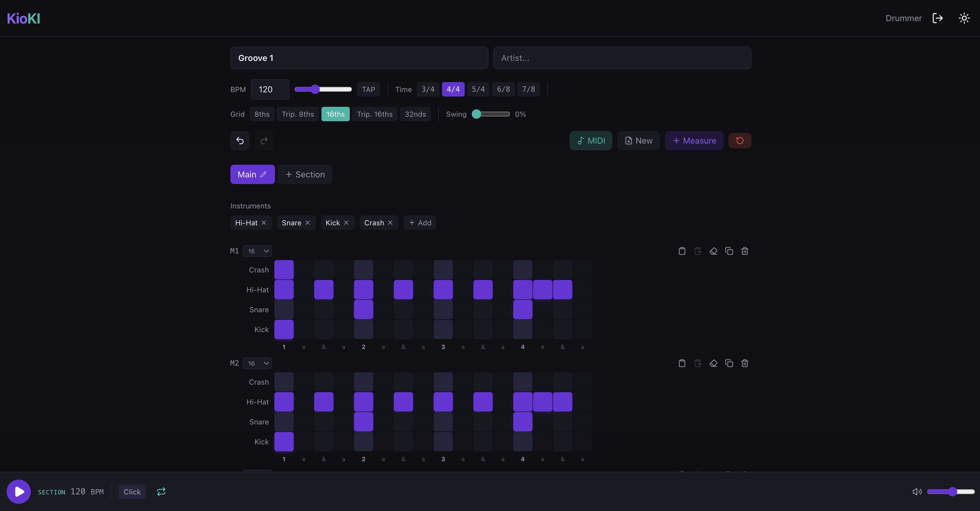
Task: Open the M1 step count dropdown
Action: click(x=257, y=251)
